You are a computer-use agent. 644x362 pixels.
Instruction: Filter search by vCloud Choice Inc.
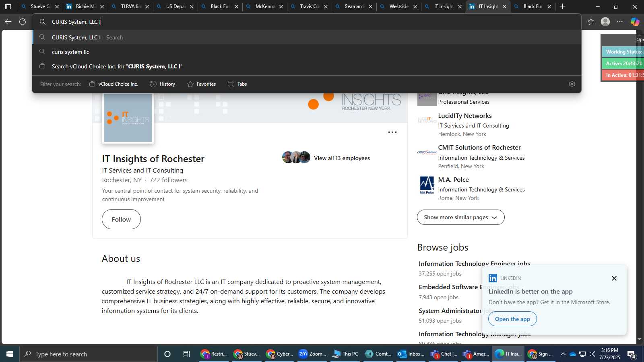[114, 84]
